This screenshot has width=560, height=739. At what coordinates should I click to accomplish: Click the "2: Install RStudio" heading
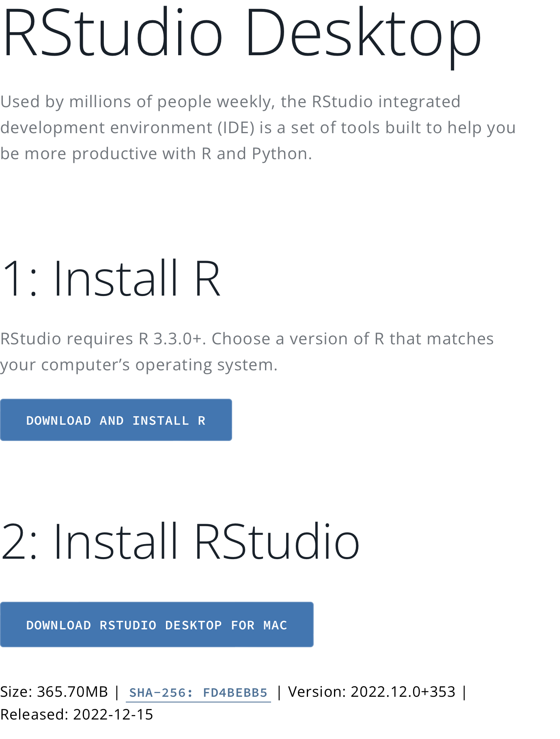point(180,541)
